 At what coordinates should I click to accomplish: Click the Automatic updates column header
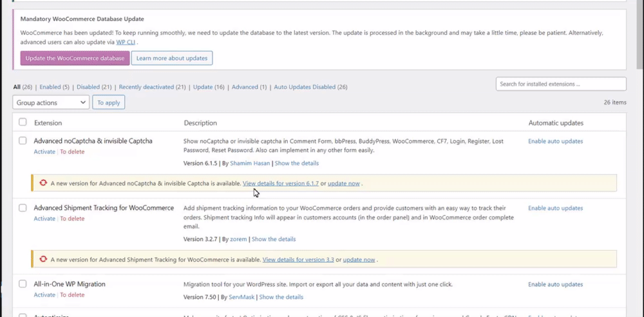click(556, 123)
